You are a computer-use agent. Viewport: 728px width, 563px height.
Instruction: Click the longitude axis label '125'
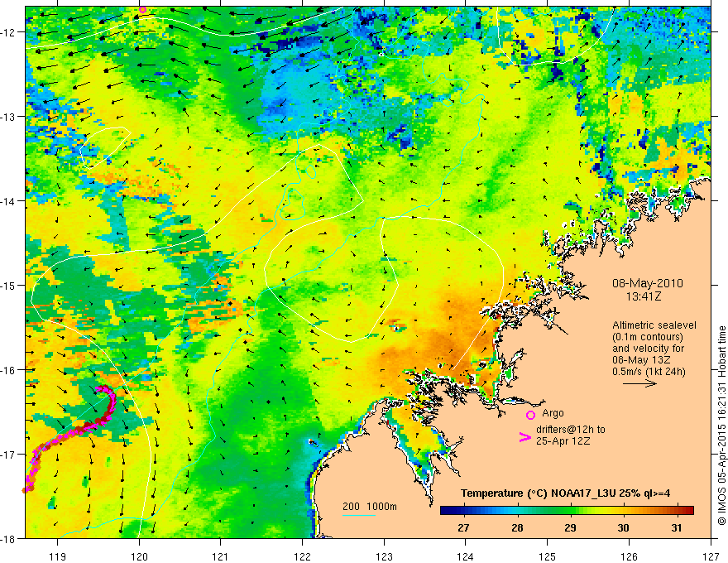point(548,556)
